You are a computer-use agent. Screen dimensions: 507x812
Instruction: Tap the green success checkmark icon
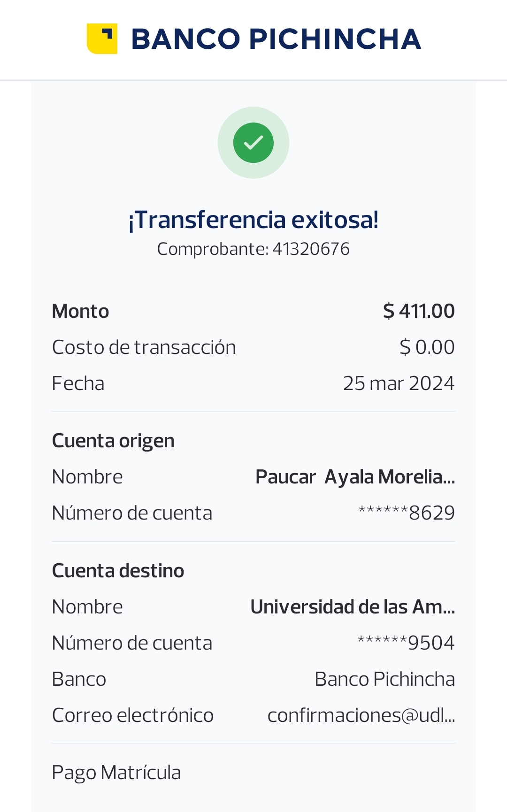(253, 143)
